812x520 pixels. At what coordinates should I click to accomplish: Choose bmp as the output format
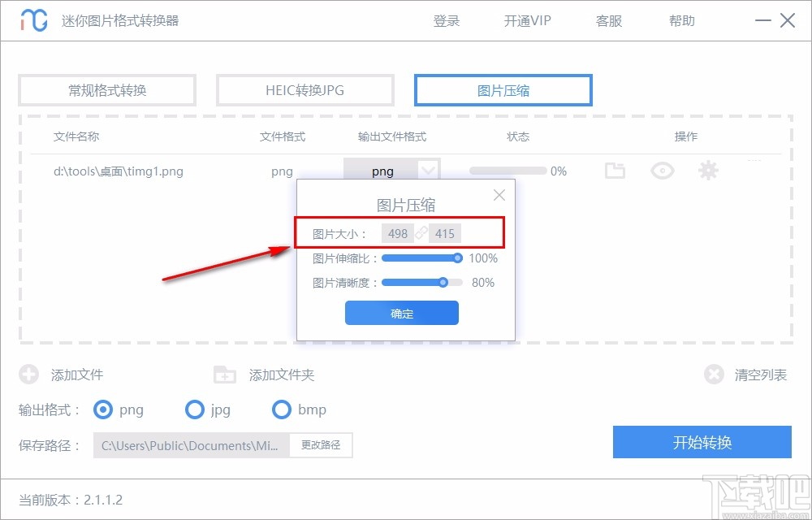(x=282, y=410)
